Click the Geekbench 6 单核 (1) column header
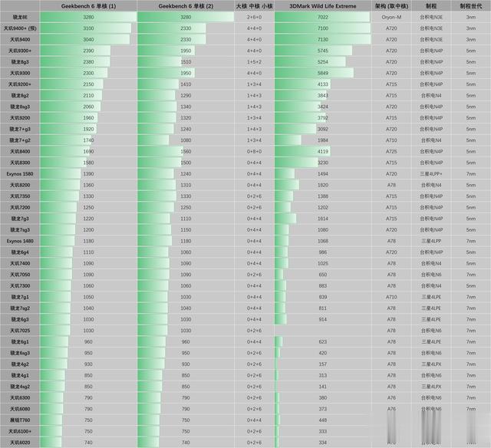 pyautogui.click(x=88, y=6)
